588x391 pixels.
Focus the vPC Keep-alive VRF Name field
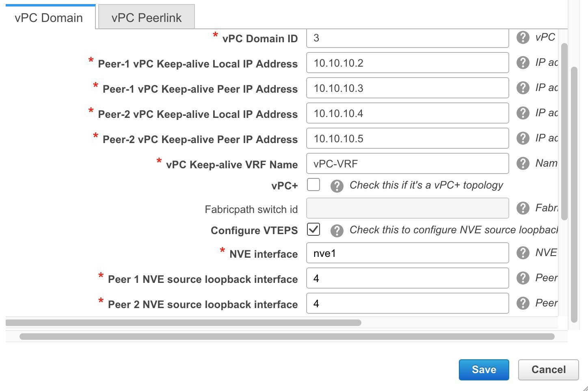[x=407, y=163]
